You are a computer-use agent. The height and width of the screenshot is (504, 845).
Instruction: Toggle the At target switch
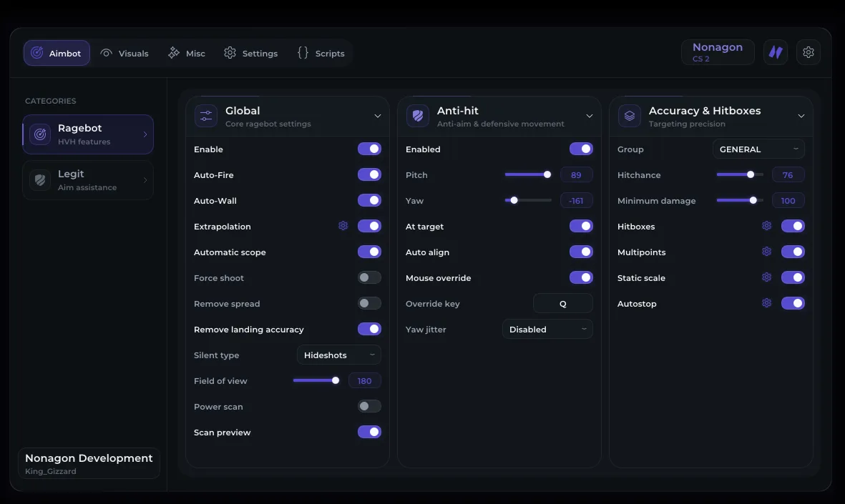pos(581,226)
